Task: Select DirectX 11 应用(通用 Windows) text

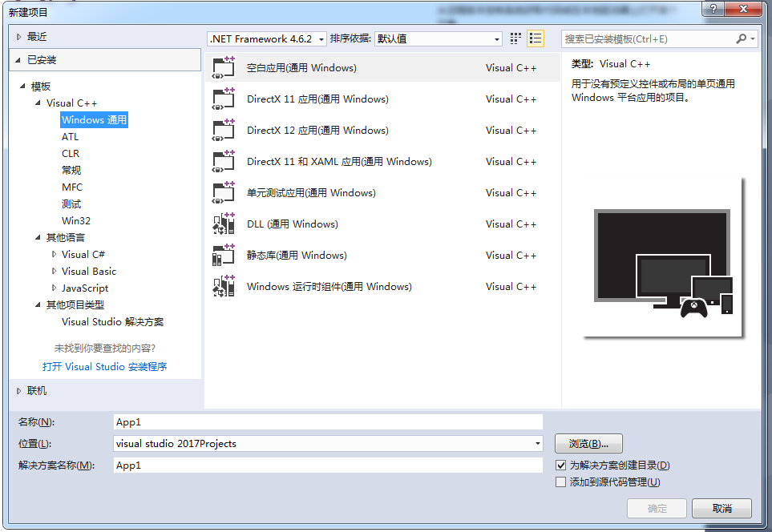Action: pos(317,99)
